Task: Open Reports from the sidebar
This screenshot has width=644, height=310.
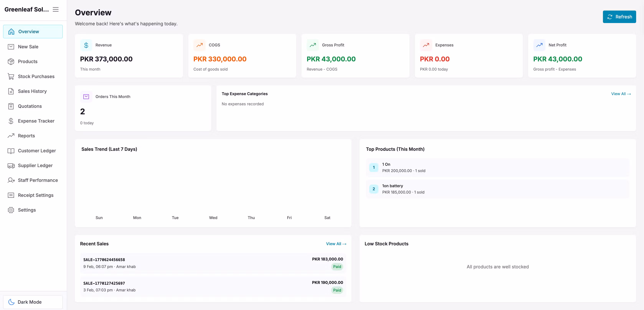Action: pyautogui.click(x=26, y=136)
